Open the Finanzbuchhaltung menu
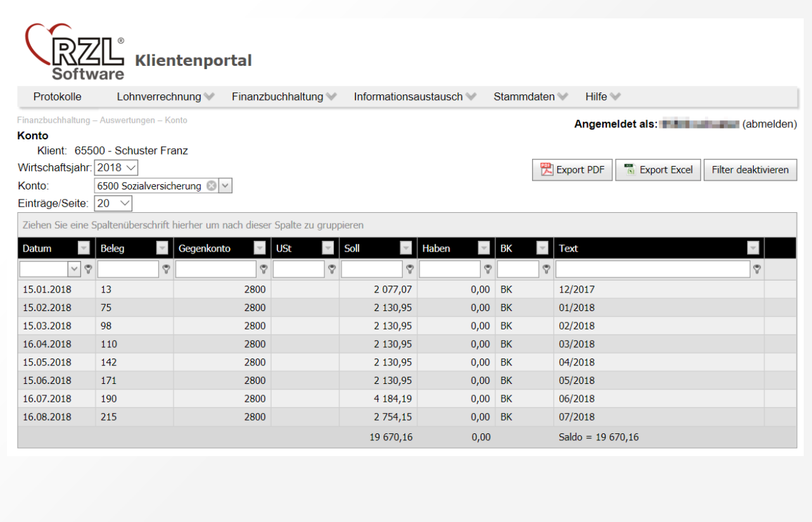 coord(277,96)
